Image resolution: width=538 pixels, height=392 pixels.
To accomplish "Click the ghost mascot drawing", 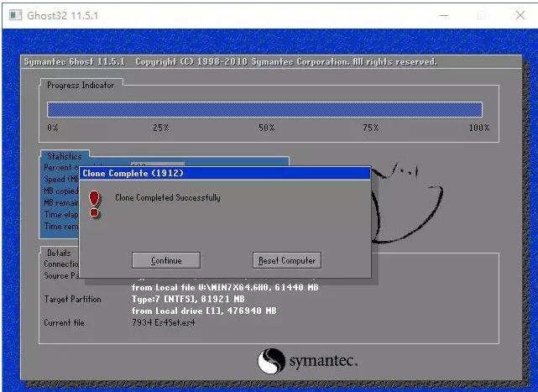I will 406,202.
